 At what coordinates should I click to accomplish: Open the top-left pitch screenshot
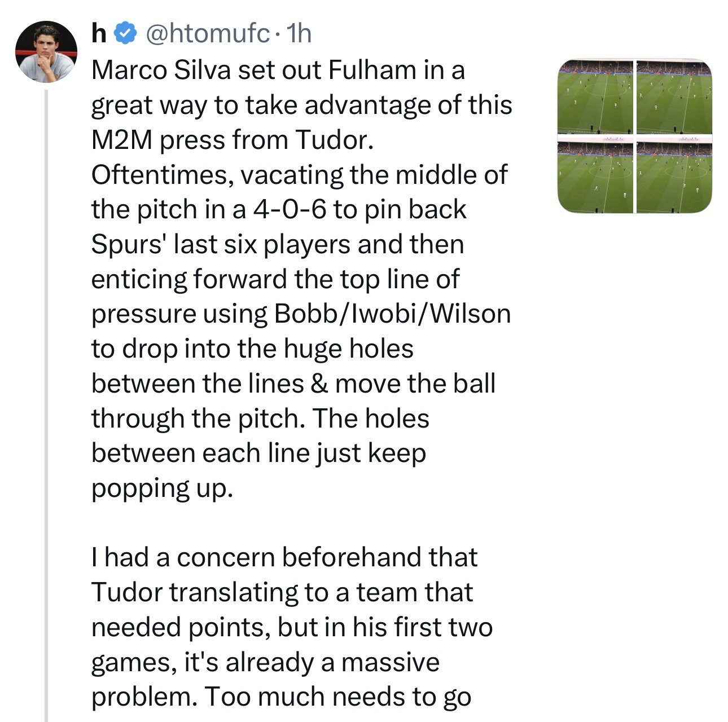(595, 96)
